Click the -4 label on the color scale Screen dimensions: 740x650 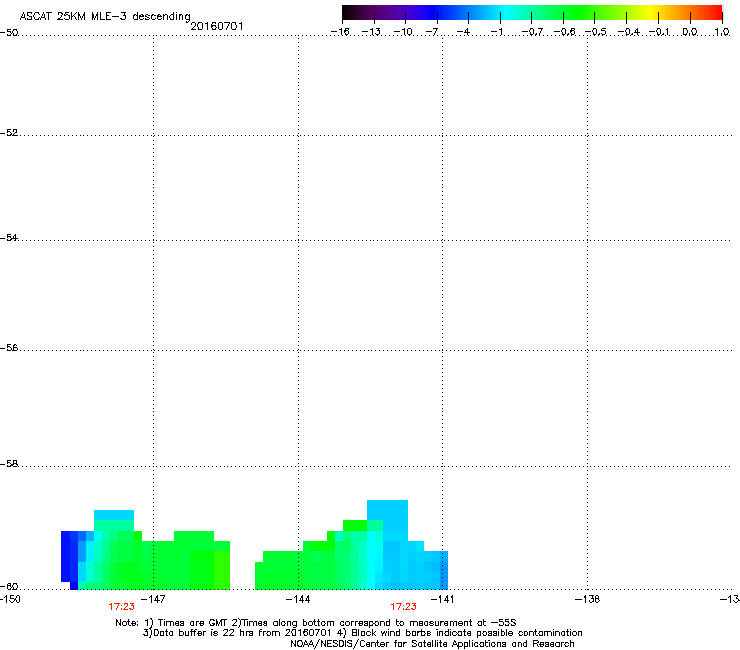463,32
